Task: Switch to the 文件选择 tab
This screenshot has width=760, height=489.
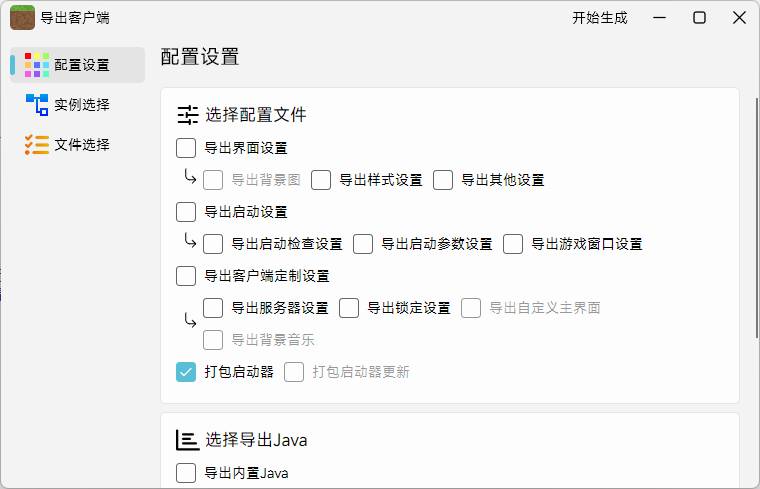Action: 81,145
